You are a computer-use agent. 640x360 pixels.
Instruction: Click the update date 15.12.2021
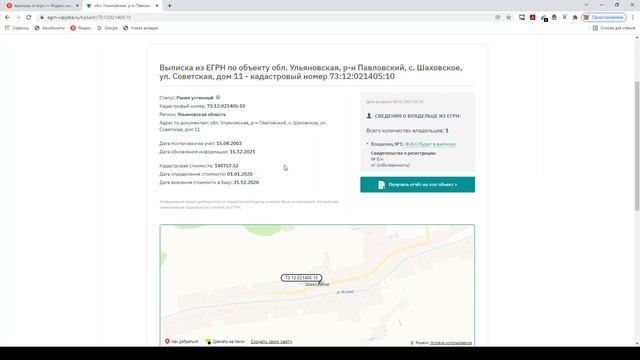point(242,151)
